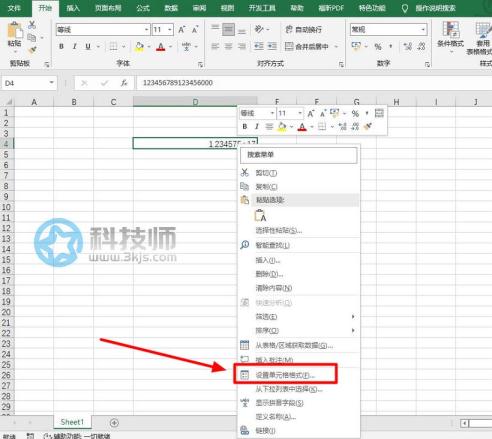Increase font size using the ribbon's large A

[181, 30]
